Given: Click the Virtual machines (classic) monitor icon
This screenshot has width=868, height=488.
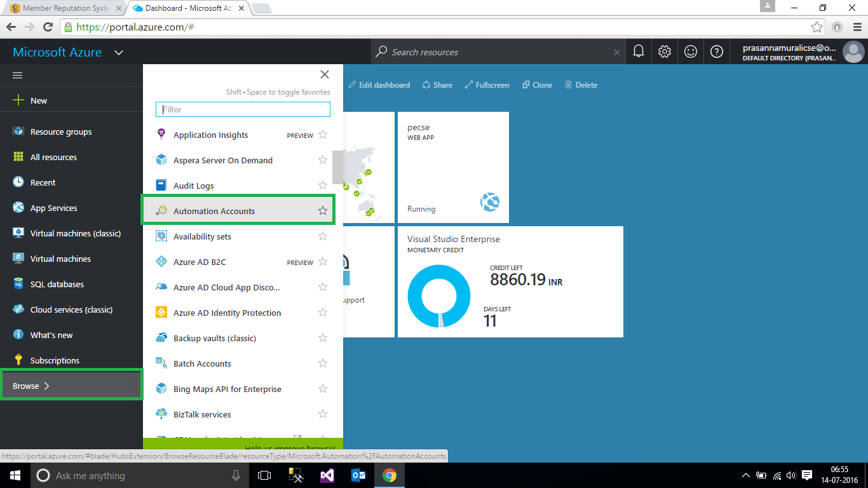Looking at the screenshot, I should 18,233.
